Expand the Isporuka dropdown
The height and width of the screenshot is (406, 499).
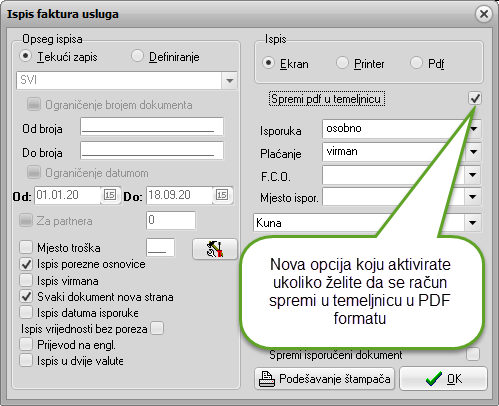[474, 129]
